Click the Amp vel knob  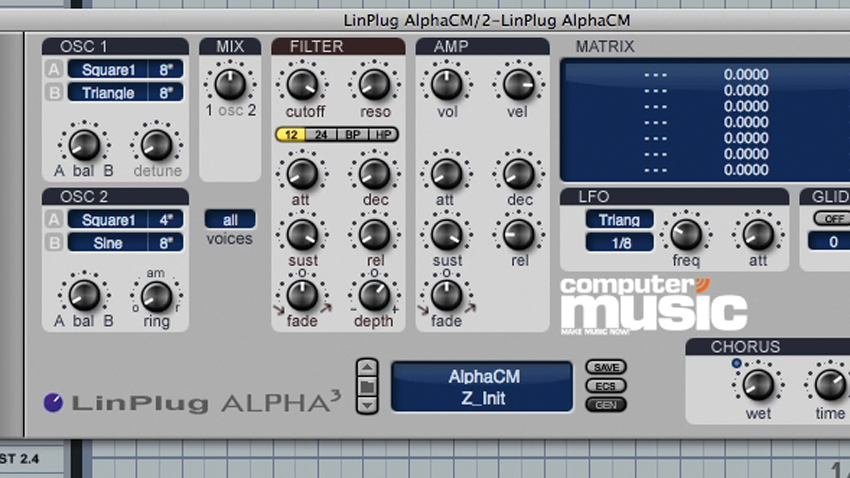point(519,85)
